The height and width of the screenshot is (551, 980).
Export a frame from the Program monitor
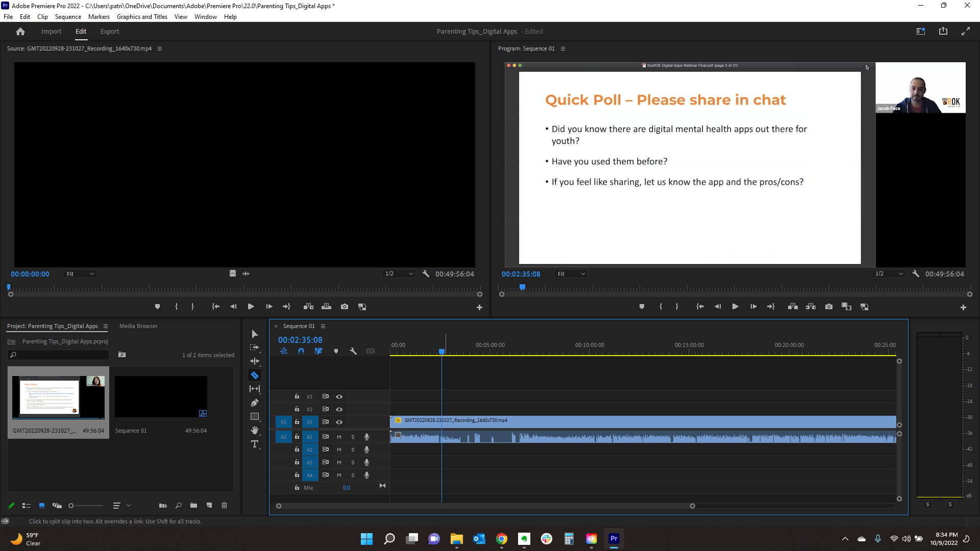click(x=829, y=306)
